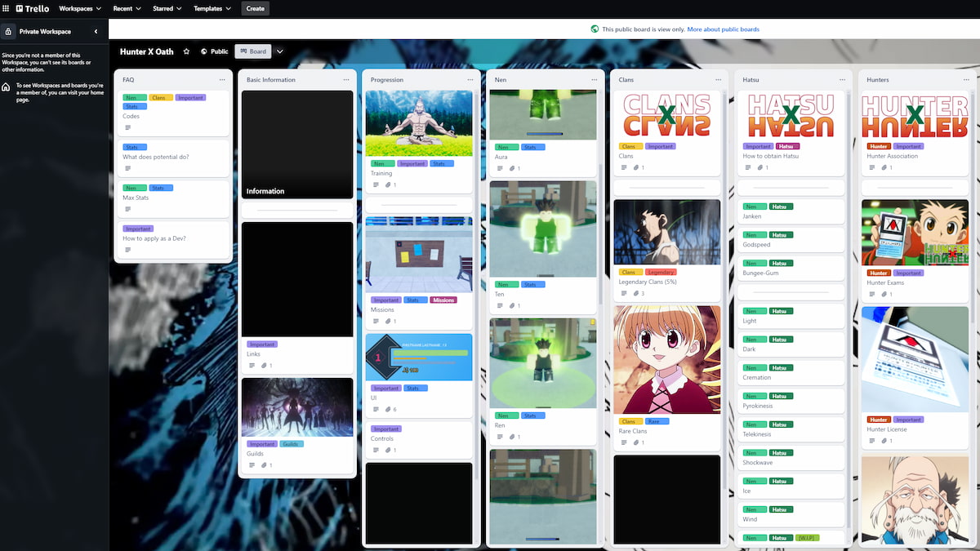Click the Templates menu item
Screen dimensions: 980x551
point(211,9)
